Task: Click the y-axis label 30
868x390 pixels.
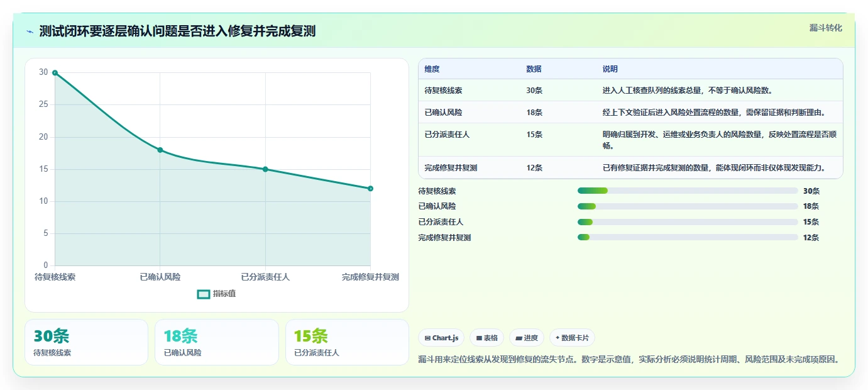Action: (x=43, y=72)
